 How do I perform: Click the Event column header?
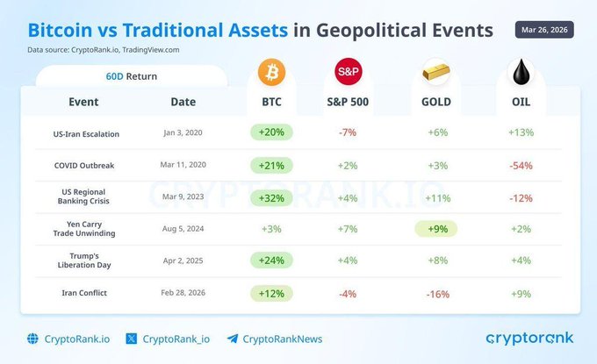pyautogui.click(x=83, y=102)
